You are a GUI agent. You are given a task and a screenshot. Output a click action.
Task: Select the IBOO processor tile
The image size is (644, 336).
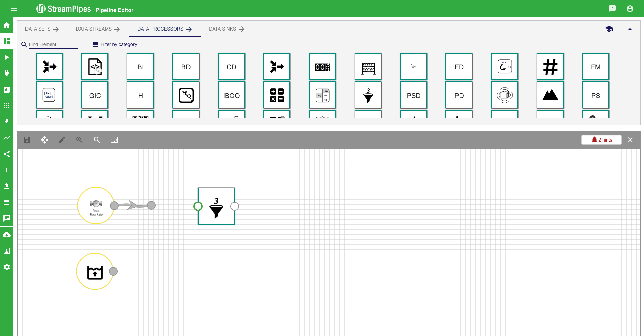[x=231, y=95]
